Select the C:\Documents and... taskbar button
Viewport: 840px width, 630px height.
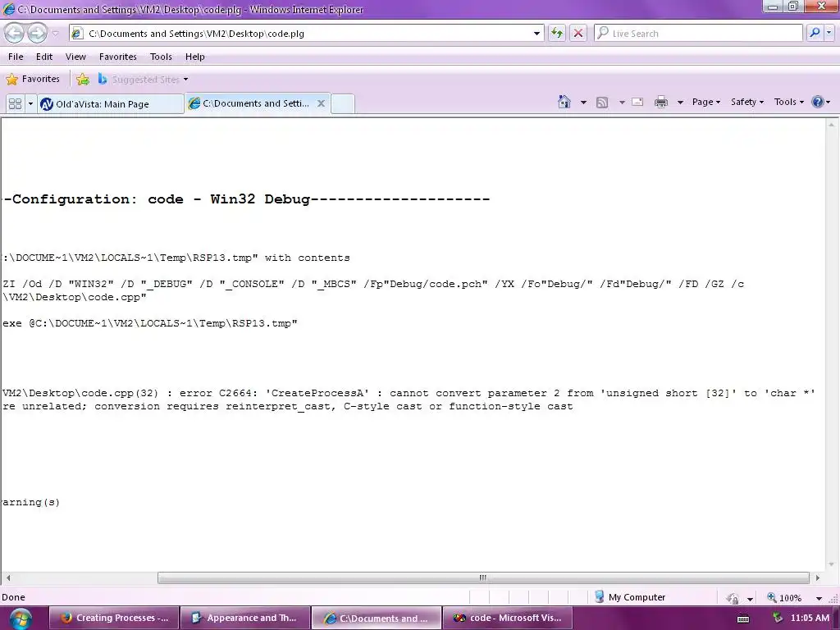pyautogui.click(x=377, y=619)
